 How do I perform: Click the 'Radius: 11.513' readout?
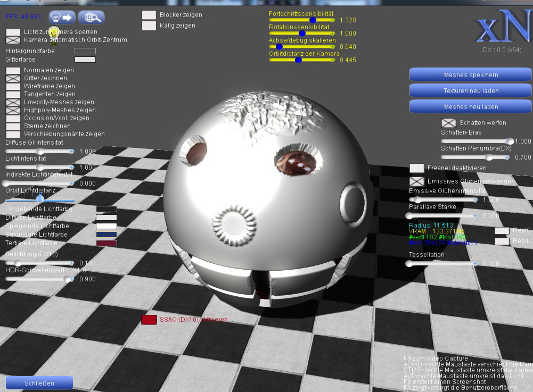point(431,225)
